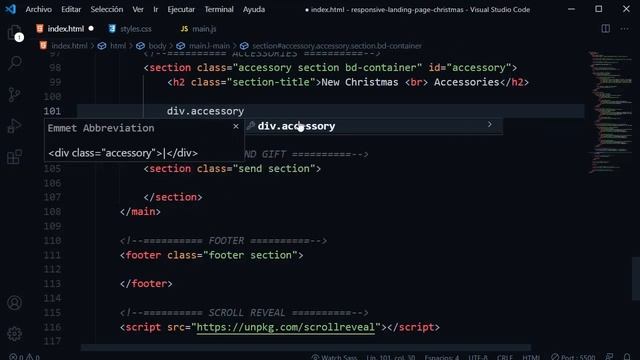Click the Lín. 101, col. 30 position indicator

point(391,357)
